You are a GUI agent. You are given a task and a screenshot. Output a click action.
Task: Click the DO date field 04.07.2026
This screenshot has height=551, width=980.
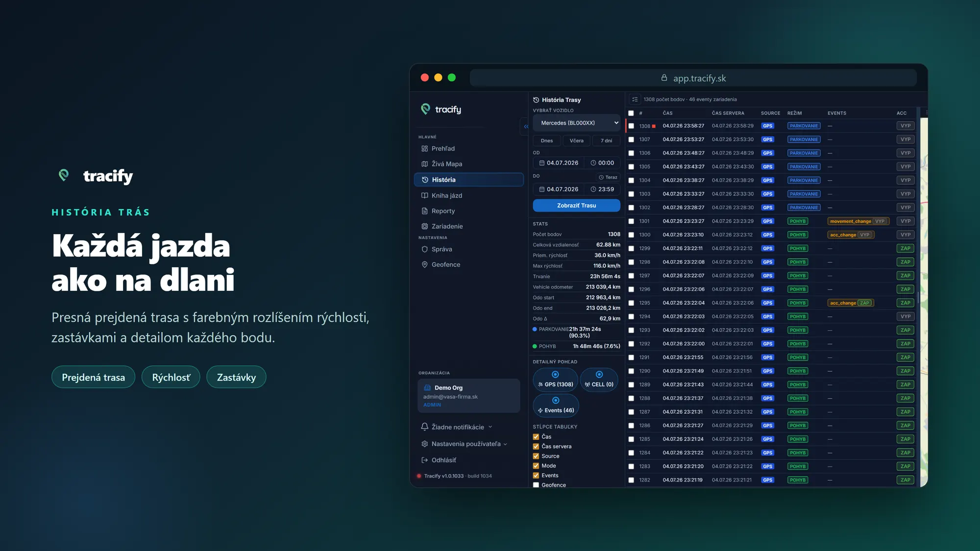[x=559, y=190]
